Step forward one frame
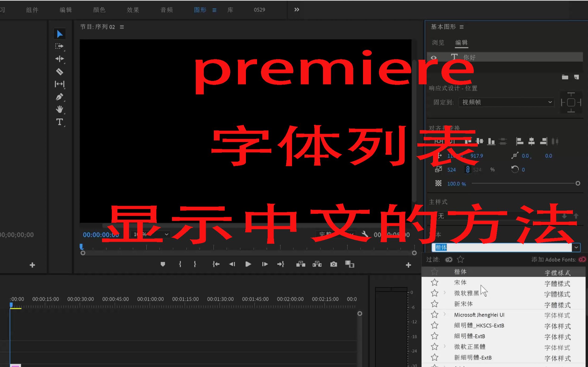 (x=265, y=264)
